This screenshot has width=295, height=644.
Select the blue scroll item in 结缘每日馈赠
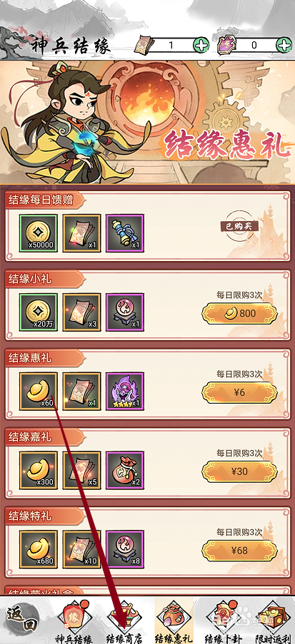125,233
